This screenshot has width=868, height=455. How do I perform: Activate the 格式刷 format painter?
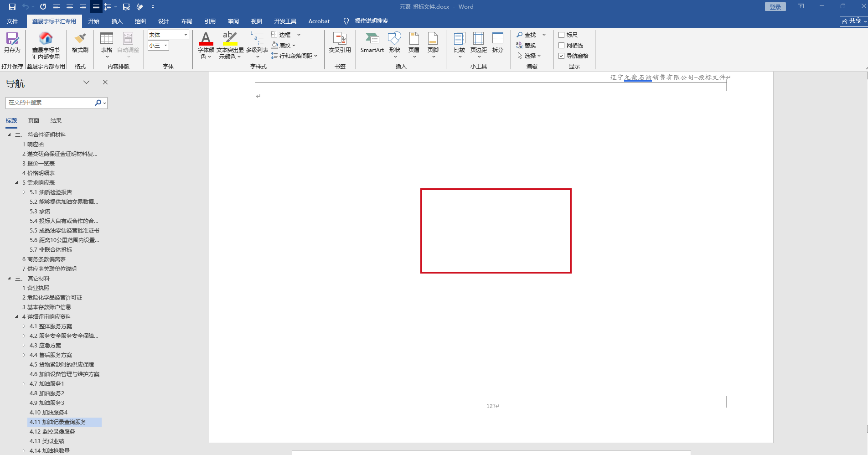[x=80, y=43]
